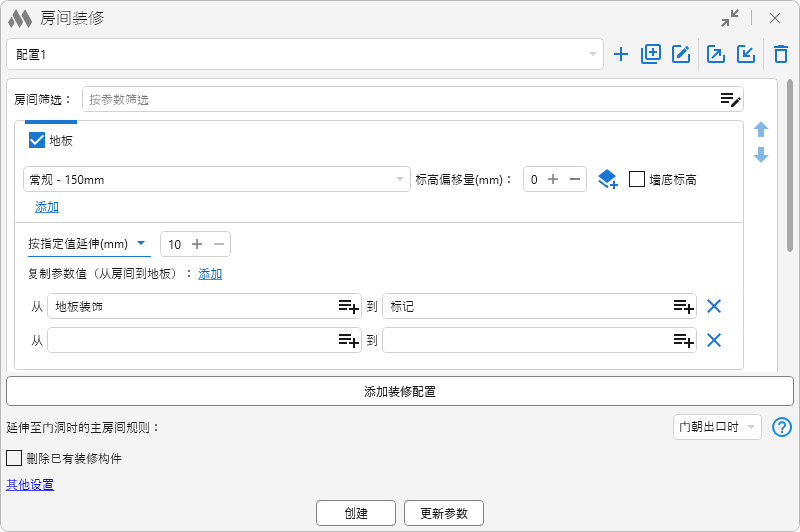Open the help question mark icon
The image size is (800, 532).
[782, 427]
